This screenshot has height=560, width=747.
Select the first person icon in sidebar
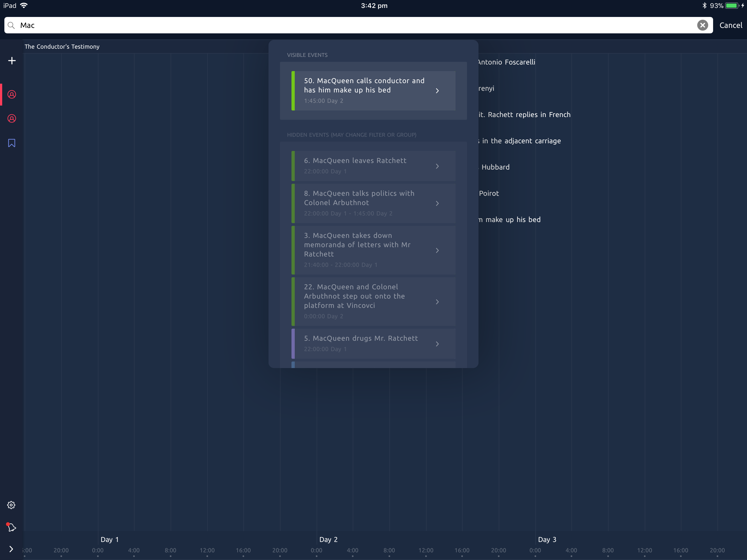point(12,94)
